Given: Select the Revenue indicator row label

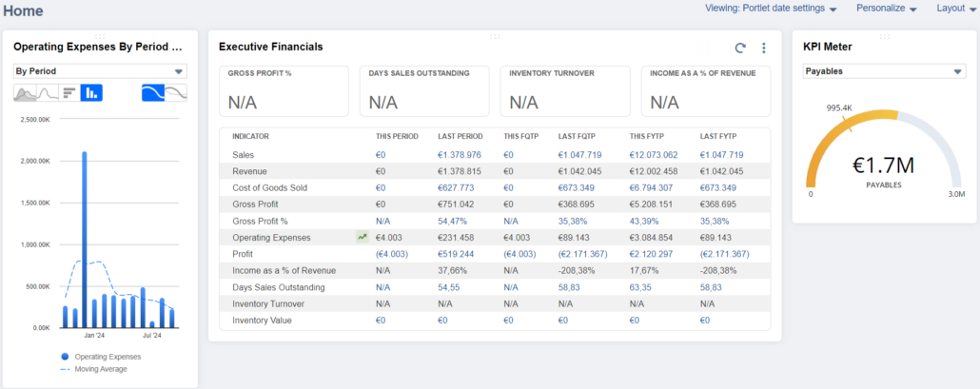Looking at the screenshot, I should (248, 171).
